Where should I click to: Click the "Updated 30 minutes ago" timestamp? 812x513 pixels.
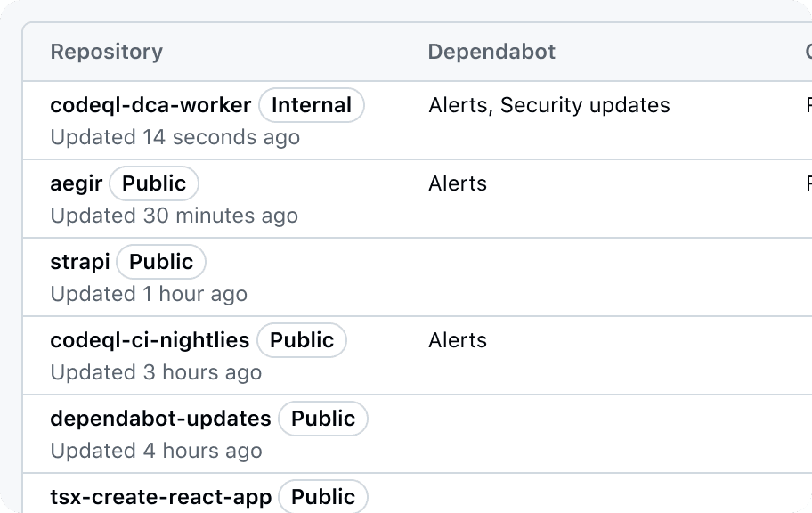tap(174, 216)
